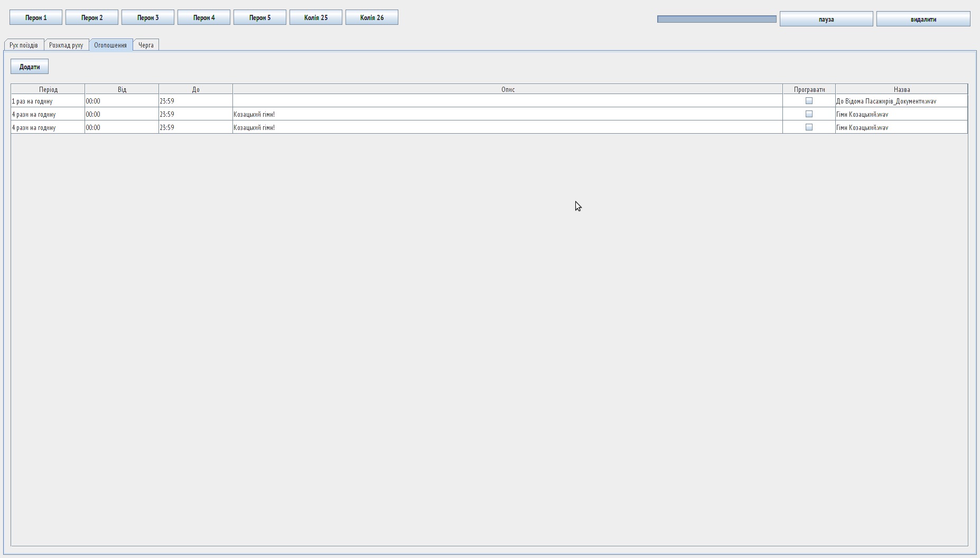Screen dimensions: 980x558
Task: Select the Колія 26 track
Action: (x=372, y=17)
